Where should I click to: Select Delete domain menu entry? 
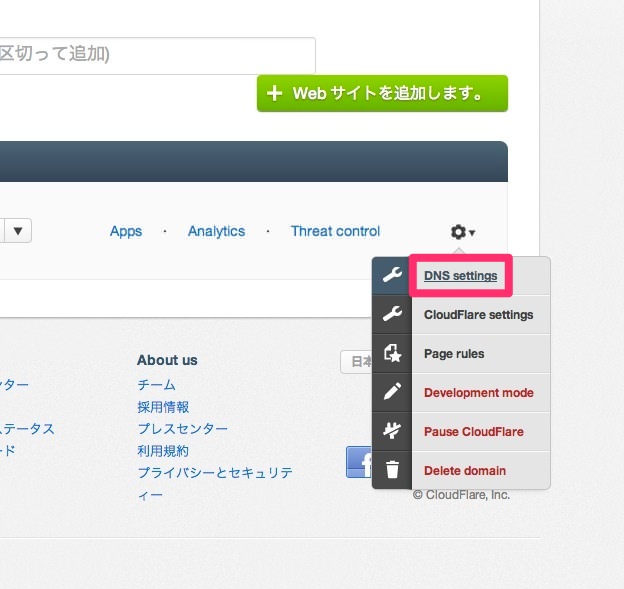tap(465, 471)
